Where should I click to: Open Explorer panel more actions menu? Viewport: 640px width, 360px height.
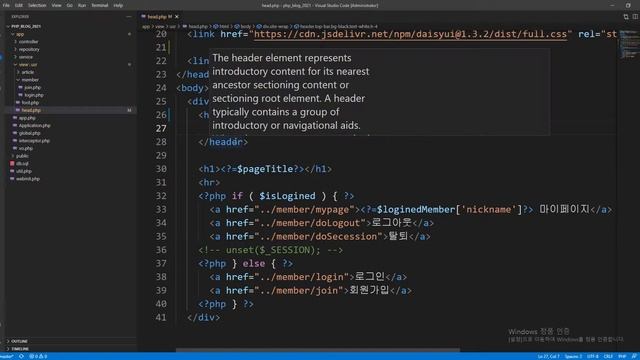tap(129, 17)
